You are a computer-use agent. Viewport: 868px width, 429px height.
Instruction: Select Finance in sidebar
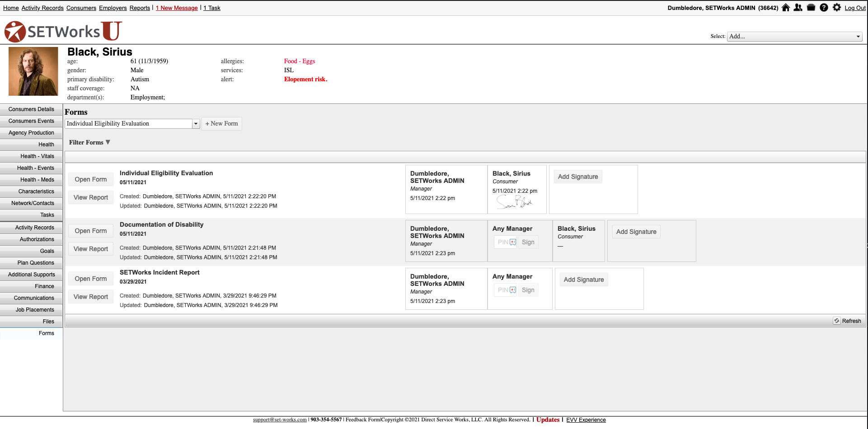31,286
